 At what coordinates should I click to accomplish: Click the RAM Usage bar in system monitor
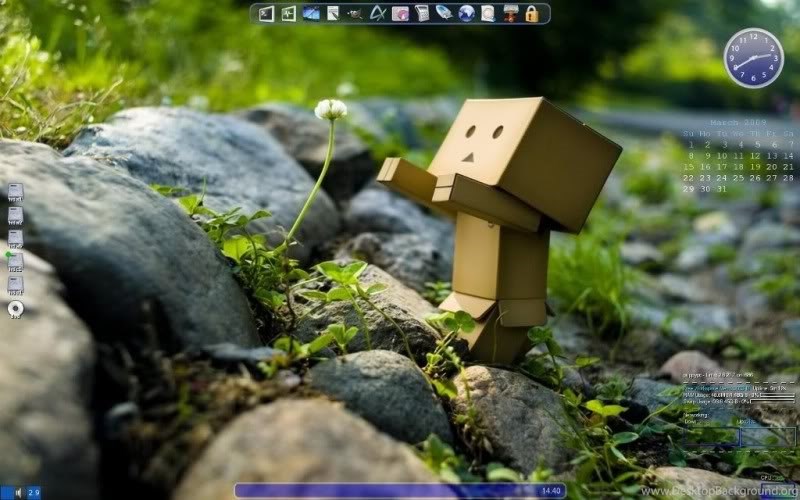pyautogui.click(x=778, y=395)
